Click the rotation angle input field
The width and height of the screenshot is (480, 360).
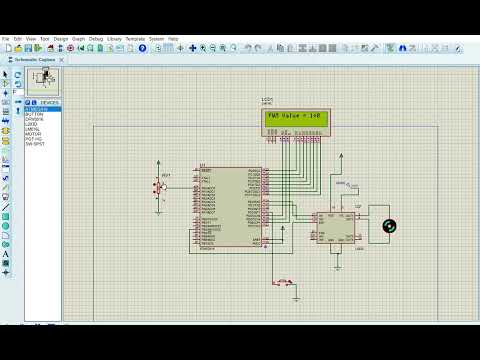click(18, 92)
